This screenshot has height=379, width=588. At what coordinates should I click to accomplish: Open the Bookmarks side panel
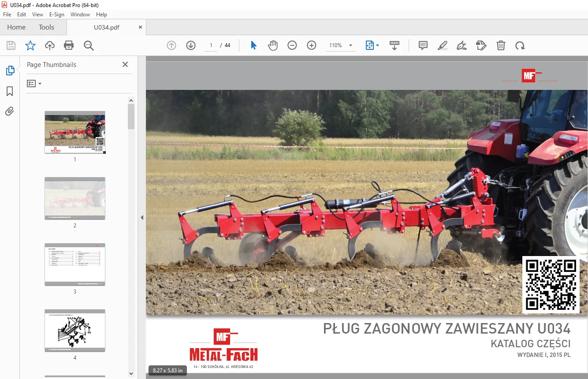[10, 91]
